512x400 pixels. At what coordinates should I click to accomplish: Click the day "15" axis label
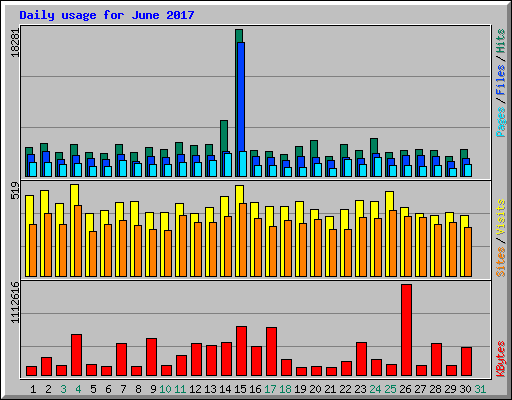pyautogui.click(x=240, y=389)
